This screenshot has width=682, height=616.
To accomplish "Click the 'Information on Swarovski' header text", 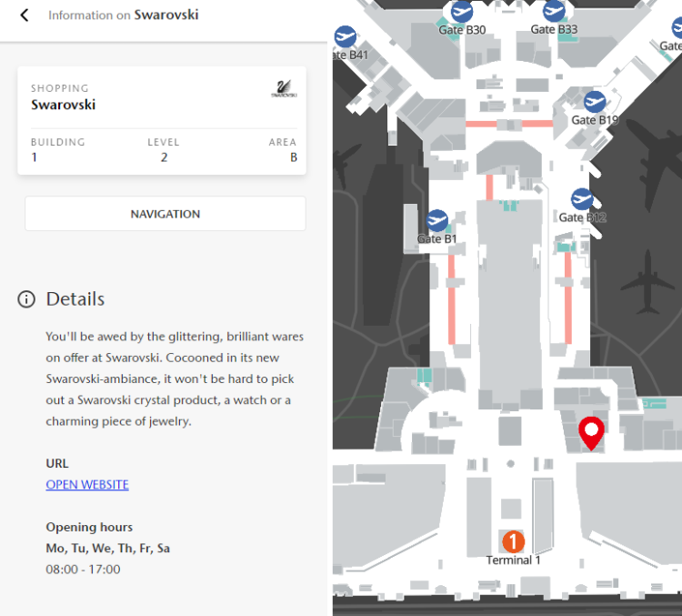I will click(123, 15).
